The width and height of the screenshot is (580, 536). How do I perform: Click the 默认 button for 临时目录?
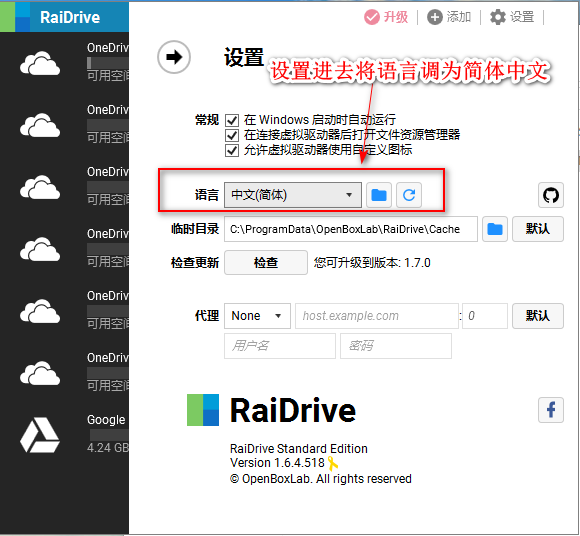pyautogui.click(x=538, y=229)
